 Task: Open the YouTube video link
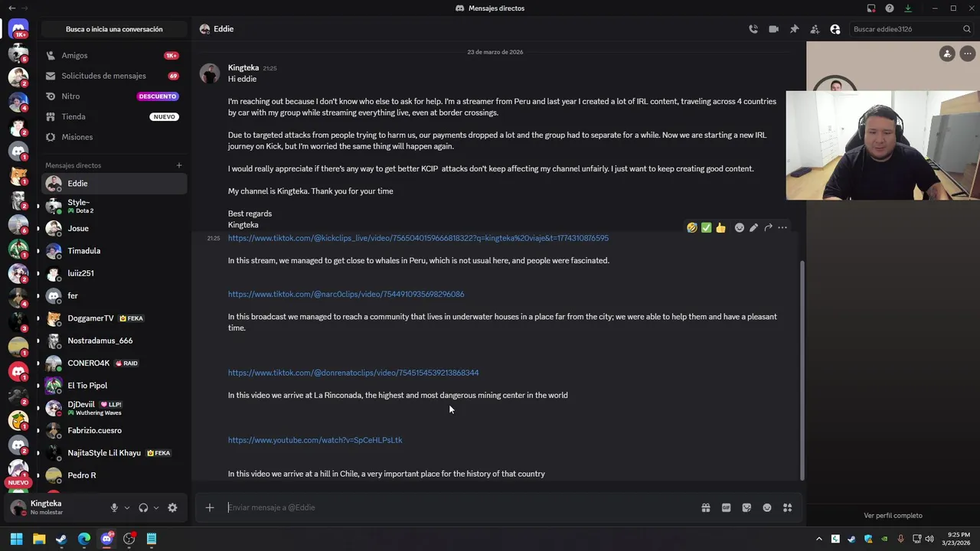315,440
